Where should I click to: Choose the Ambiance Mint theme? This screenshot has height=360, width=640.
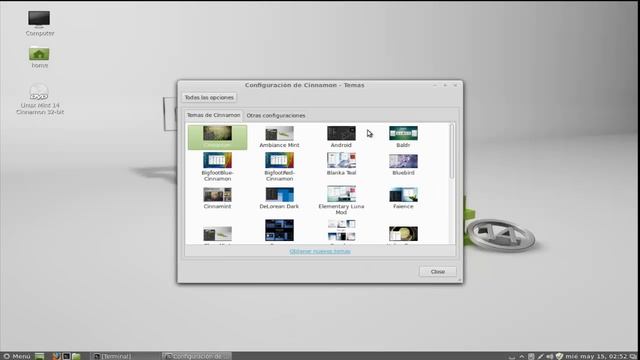point(279,137)
